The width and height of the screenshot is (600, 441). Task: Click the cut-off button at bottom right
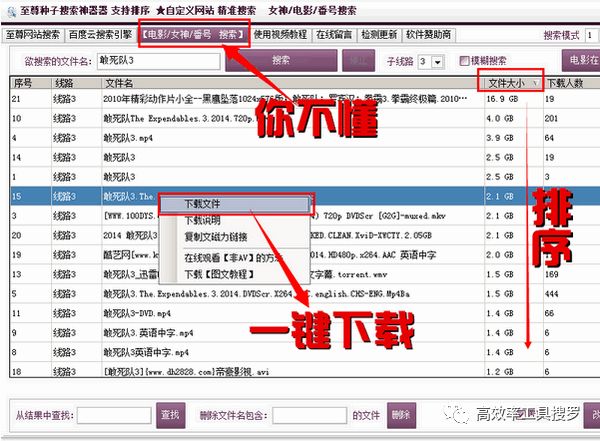coord(592,415)
